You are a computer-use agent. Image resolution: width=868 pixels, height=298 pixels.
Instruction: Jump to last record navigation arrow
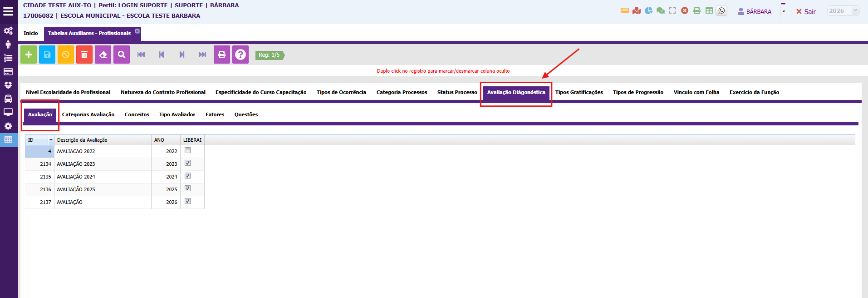[x=202, y=55]
